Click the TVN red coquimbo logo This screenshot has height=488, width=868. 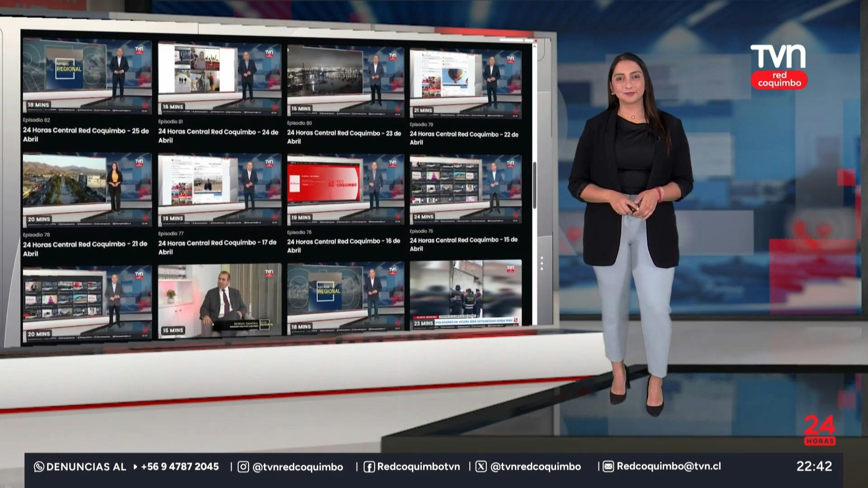tap(778, 66)
